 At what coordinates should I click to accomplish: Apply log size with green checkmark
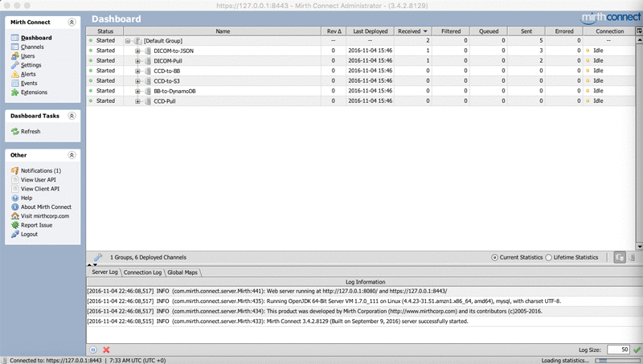pos(637,350)
